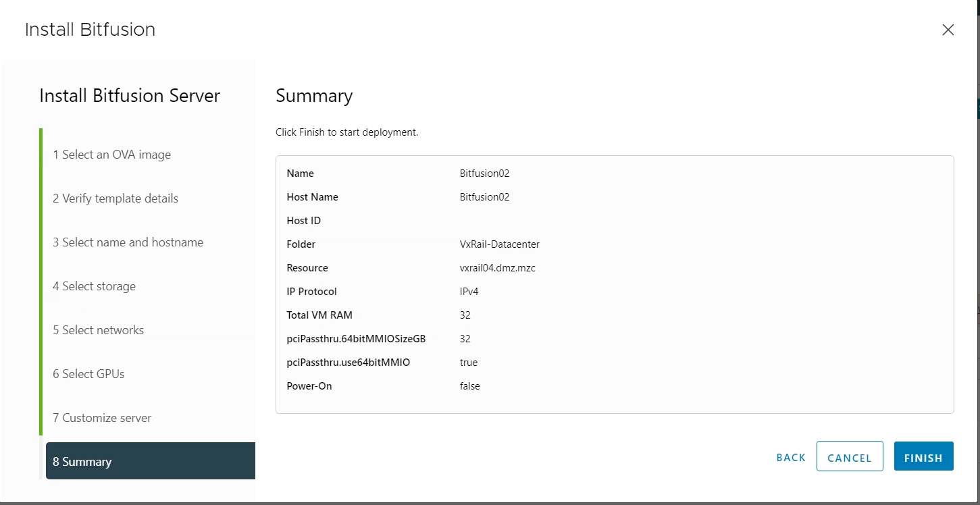Close the Install Bitfusion dialog

pyautogui.click(x=948, y=30)
